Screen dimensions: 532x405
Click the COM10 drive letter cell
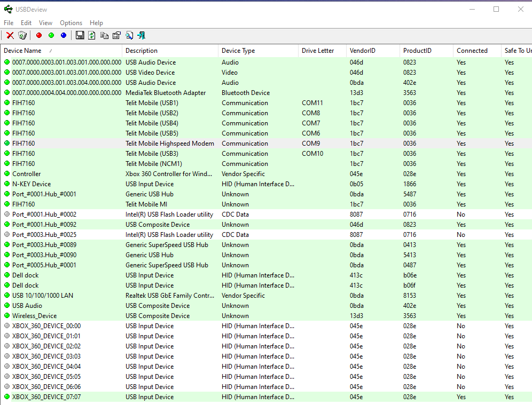312,154
